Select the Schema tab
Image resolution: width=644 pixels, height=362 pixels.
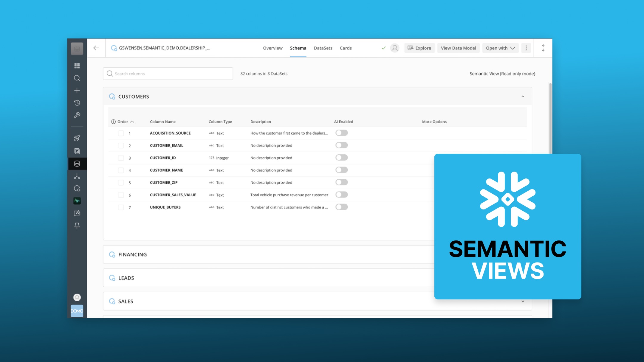coord(298,48)
